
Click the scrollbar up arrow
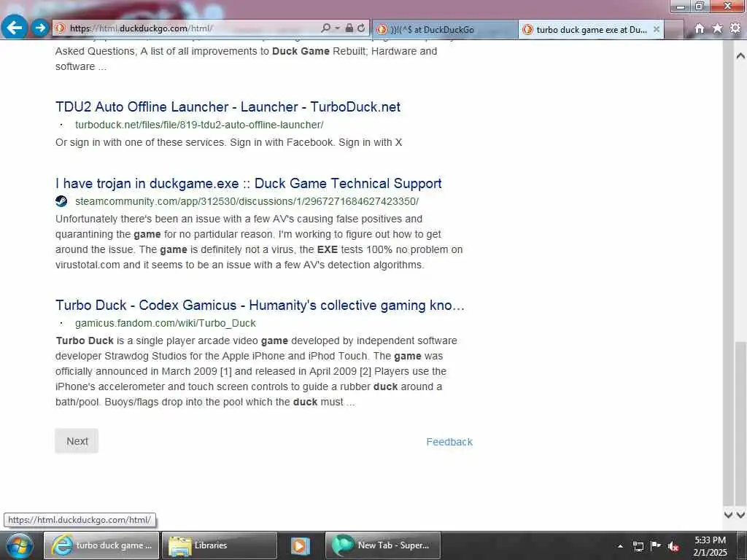pyautogui.click(x=740, y=55)
